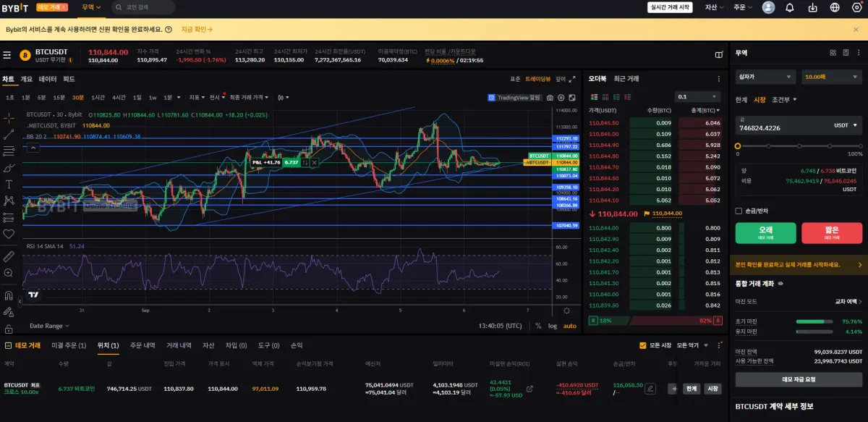Open the 십자가 margin mode dropdown
868x422 pixels.
pyautogui.click(x=765, y=77)
